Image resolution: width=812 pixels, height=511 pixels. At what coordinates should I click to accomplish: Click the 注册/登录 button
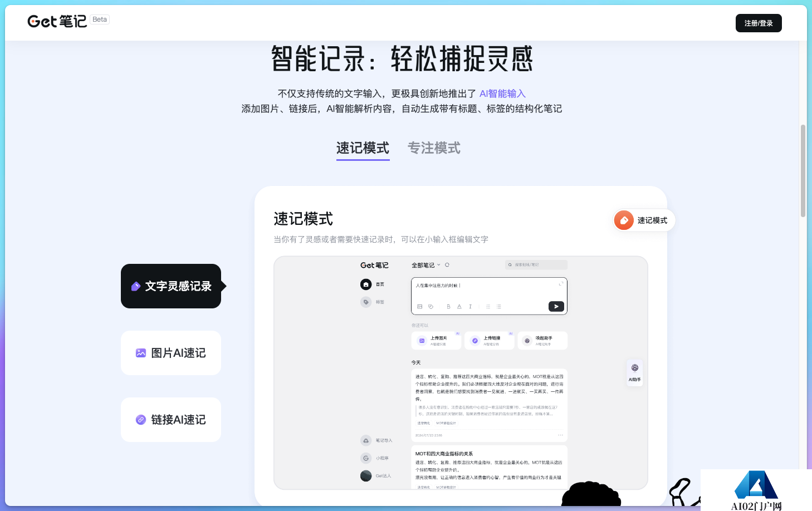[x=759, y=23]
